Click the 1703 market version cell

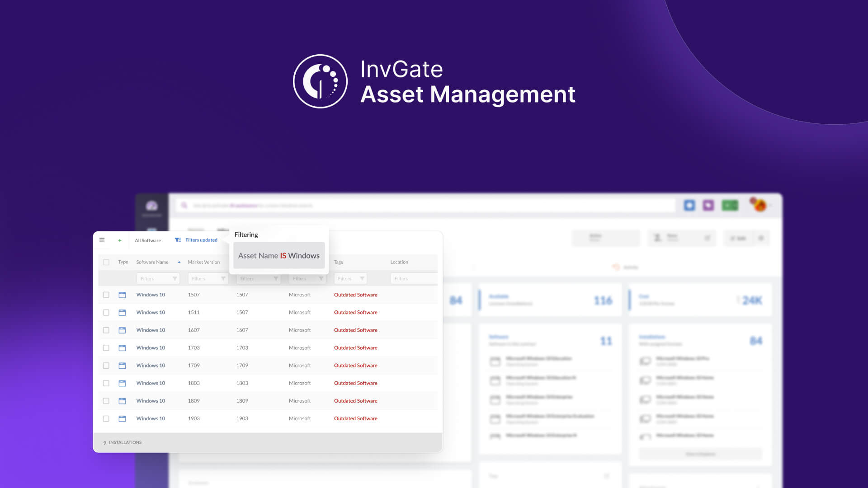(x=194, y=348)
